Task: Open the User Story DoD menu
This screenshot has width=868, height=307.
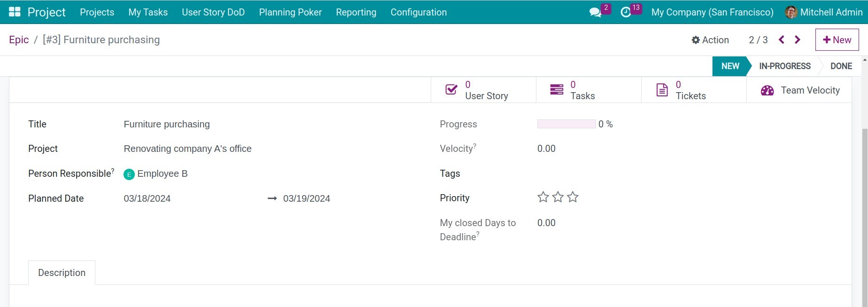Action: [213, 12]
